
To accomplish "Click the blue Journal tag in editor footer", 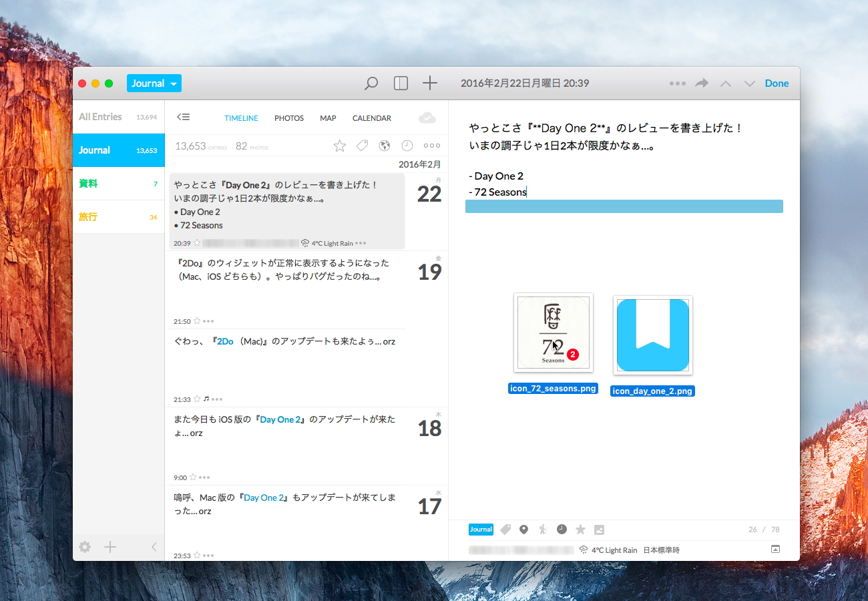I will coord(481,530).
